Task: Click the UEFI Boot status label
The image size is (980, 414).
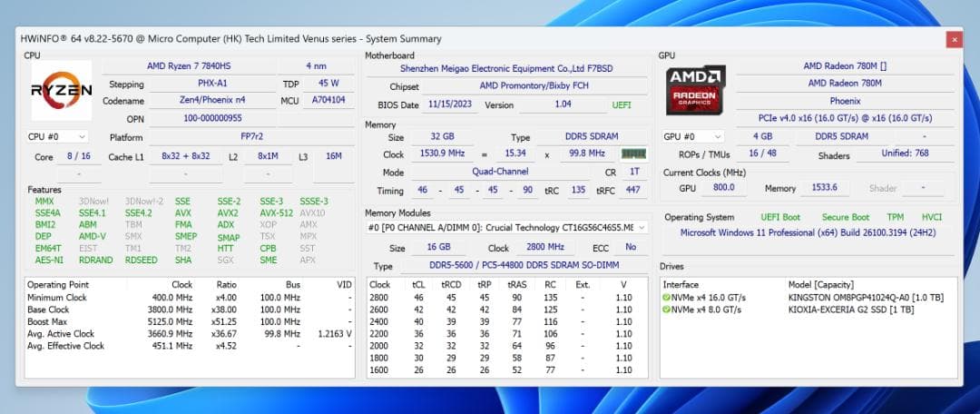Action: click(780, 217)
